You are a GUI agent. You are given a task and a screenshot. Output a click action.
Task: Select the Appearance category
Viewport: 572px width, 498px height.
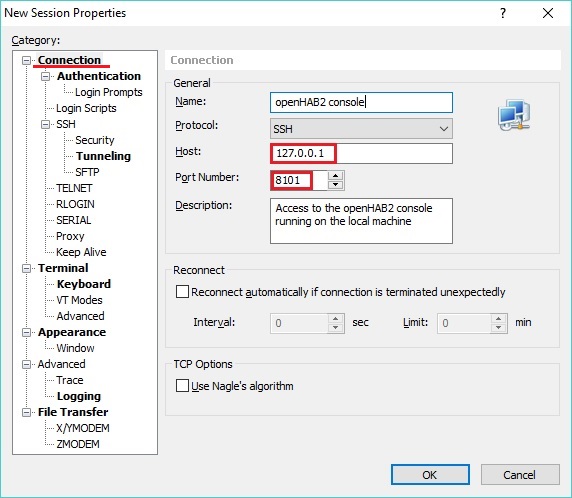tap(72, 332)
